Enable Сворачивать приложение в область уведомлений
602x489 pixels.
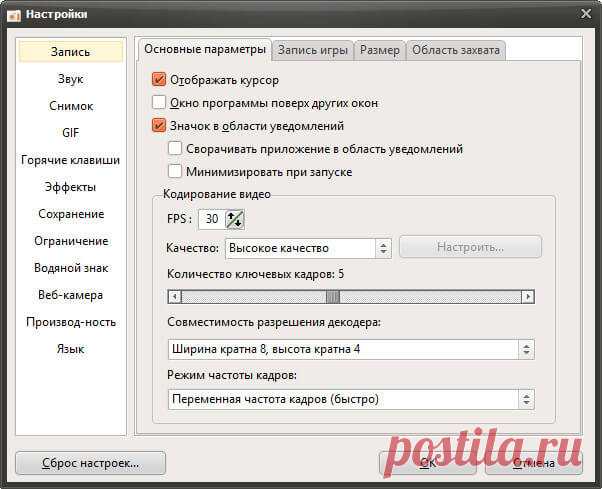coord(175,148)
